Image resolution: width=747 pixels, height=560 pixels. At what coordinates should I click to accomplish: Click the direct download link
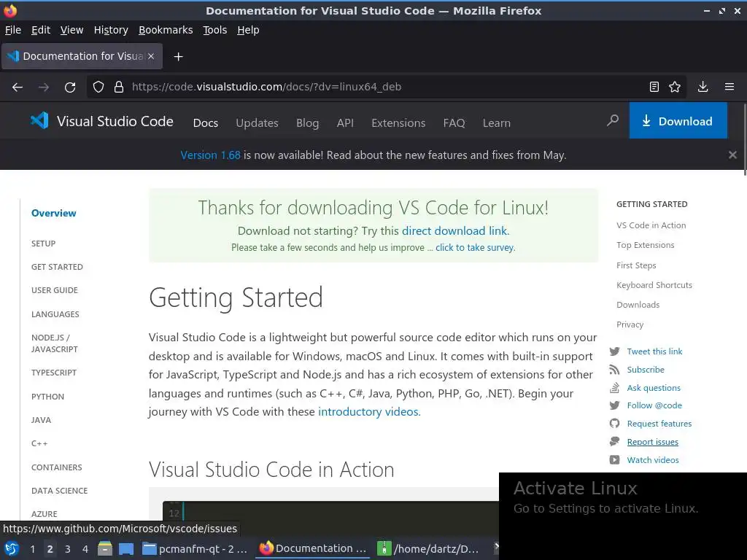[x=455, y=231]
